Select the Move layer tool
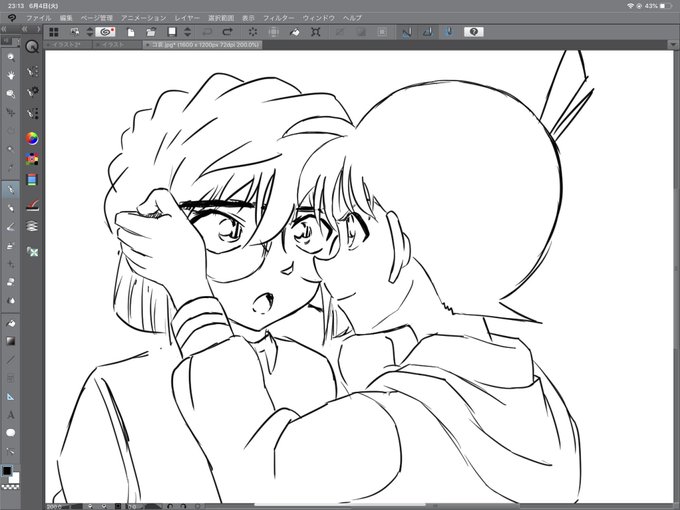The image size is (680, 510). tap(10, 113)
